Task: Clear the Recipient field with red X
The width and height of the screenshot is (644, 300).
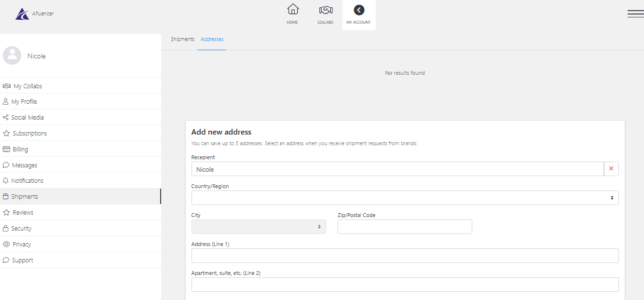Action: (x=611, y=169)
